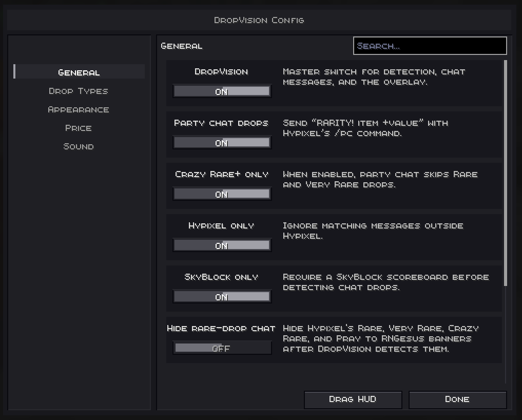Image resolution: width=522 pixels, height=420 pixels.
Task: Click the settings list scrollbar
Action: (506, 173)
